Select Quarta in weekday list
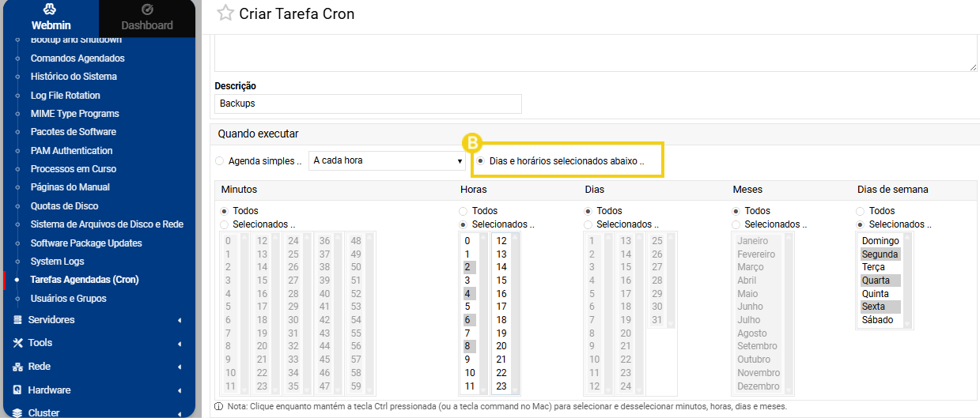The width and height of the screenshot is (980, 418). 880,281
